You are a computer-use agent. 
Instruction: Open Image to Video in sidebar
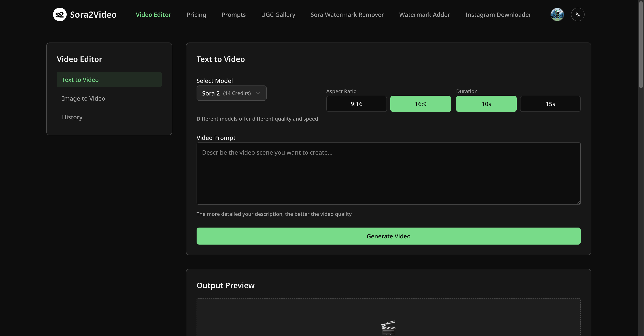[83, 98]
